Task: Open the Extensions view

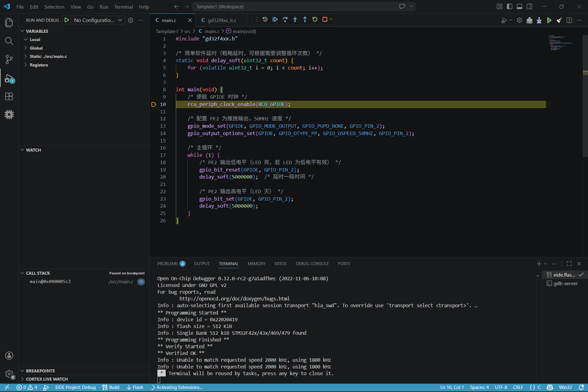Action: tap(9, 96)
